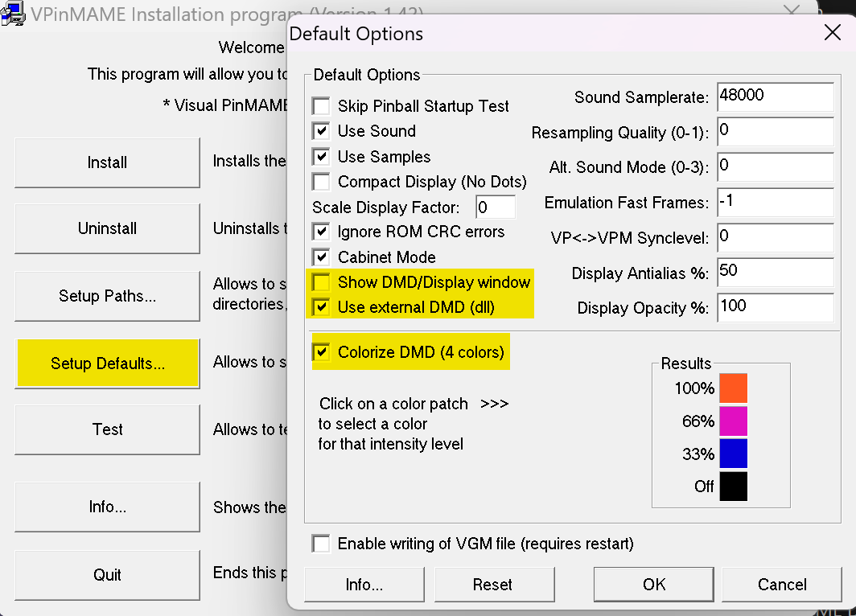Confirm settings with OK
The height and width of the screenshot is (616, 856).
653,585
